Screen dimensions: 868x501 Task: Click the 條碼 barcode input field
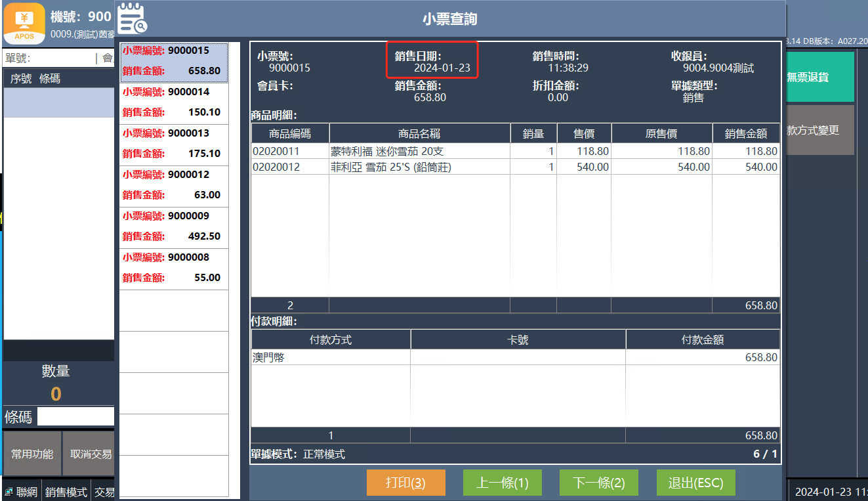coord(75,417)
